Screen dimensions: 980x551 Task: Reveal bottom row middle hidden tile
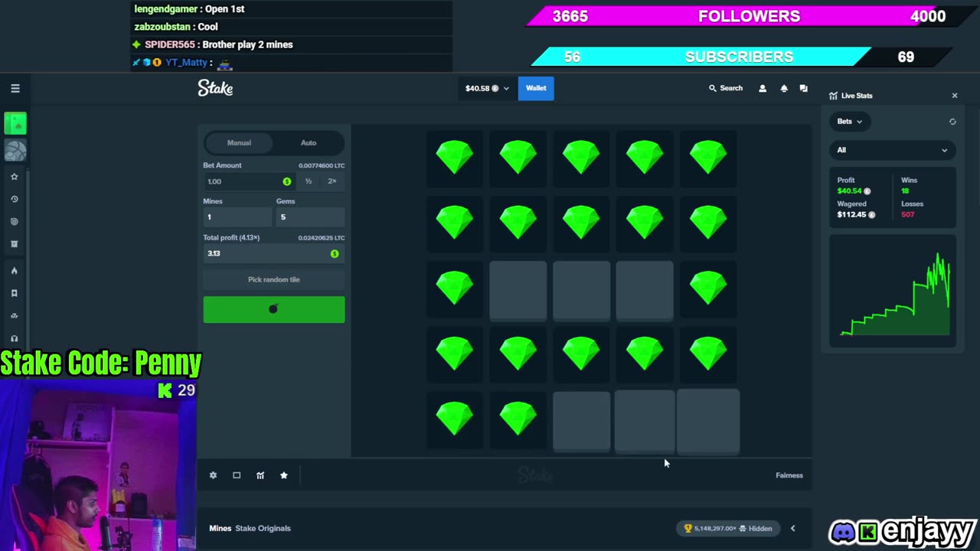pyautogui.click(x=582, y=421)
